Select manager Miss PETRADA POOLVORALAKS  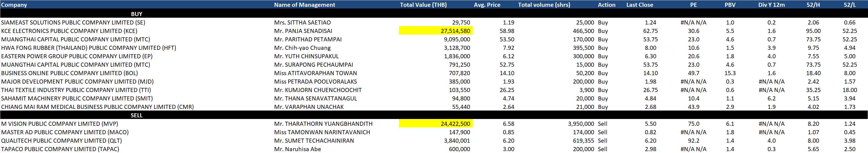[315, 81]
